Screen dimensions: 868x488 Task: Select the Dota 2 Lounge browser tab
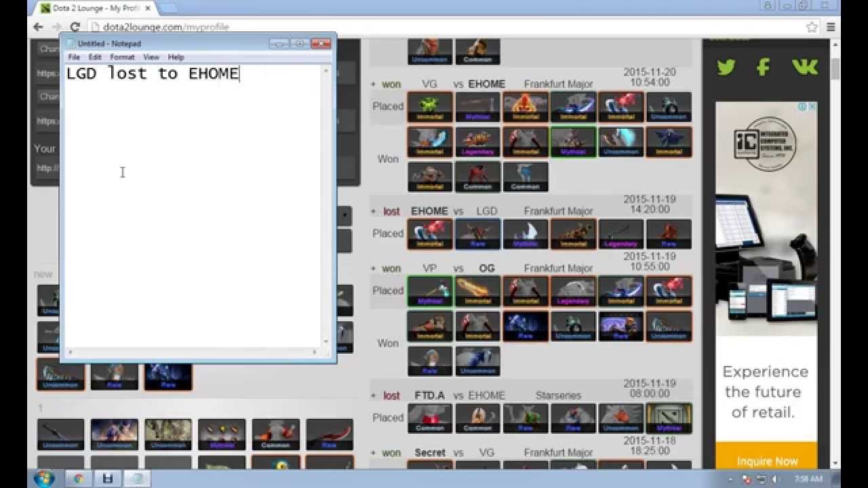95,8
